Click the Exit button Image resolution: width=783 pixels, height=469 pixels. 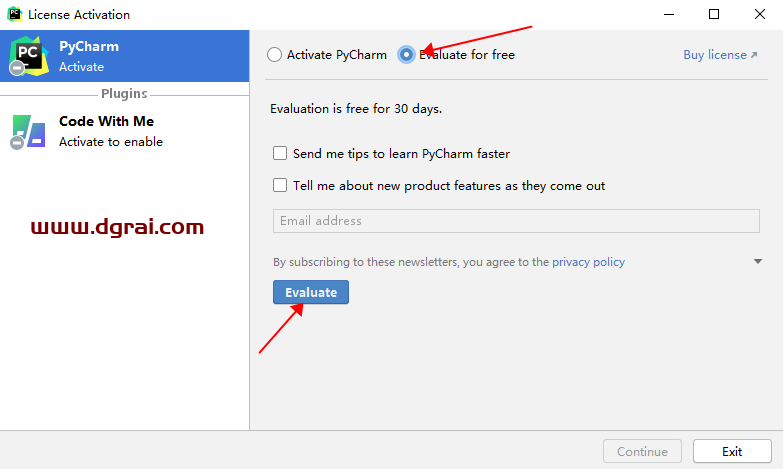732,452
